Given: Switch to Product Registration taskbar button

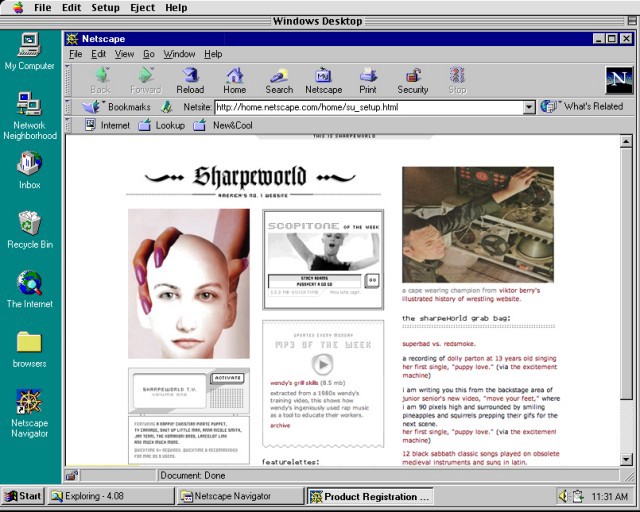Looking at the screenshot, I should [370, 496].
